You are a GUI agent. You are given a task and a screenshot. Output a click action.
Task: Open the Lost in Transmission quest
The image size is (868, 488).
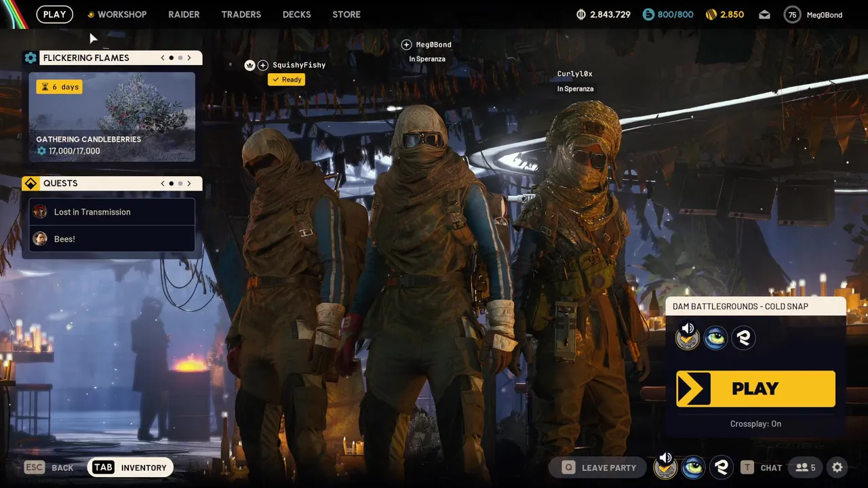click(112, 212)
